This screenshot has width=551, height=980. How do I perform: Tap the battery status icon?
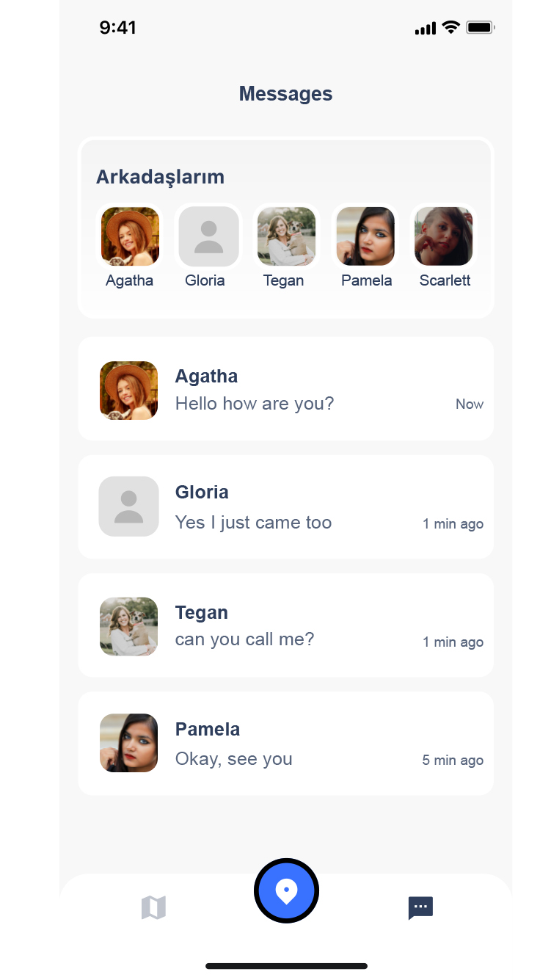tap(481, 28)
